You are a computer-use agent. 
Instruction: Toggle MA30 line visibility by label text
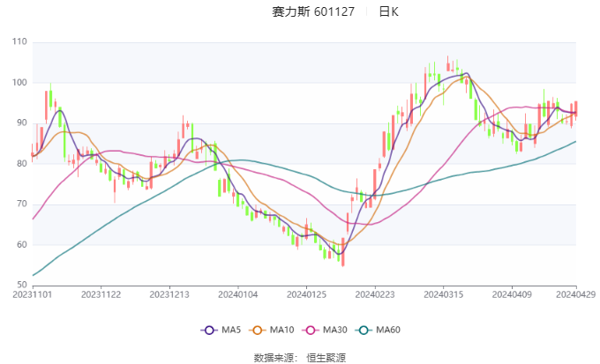(x=334, y=330)
